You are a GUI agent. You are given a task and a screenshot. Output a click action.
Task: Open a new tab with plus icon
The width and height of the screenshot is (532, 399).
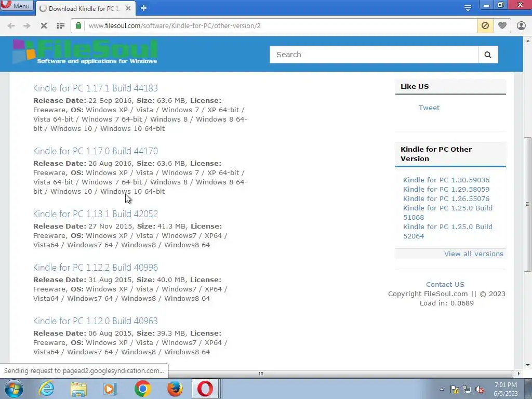143,8
